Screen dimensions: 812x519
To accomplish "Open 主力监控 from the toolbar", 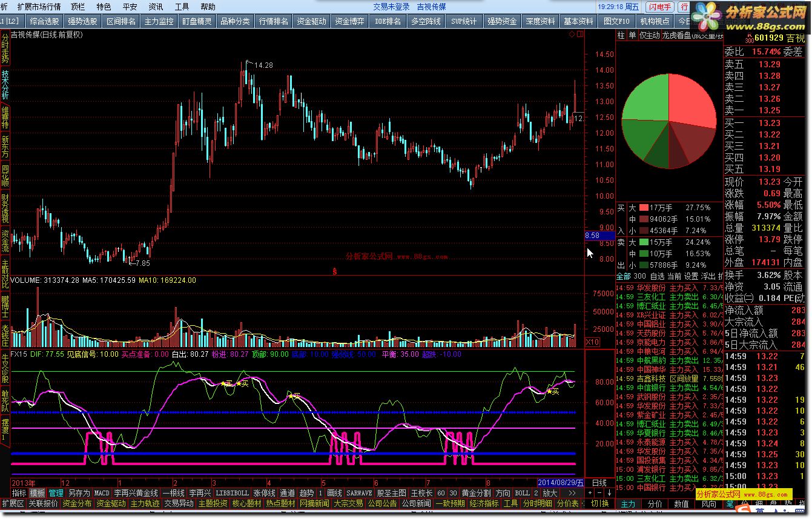I will (x=159, y=21).
